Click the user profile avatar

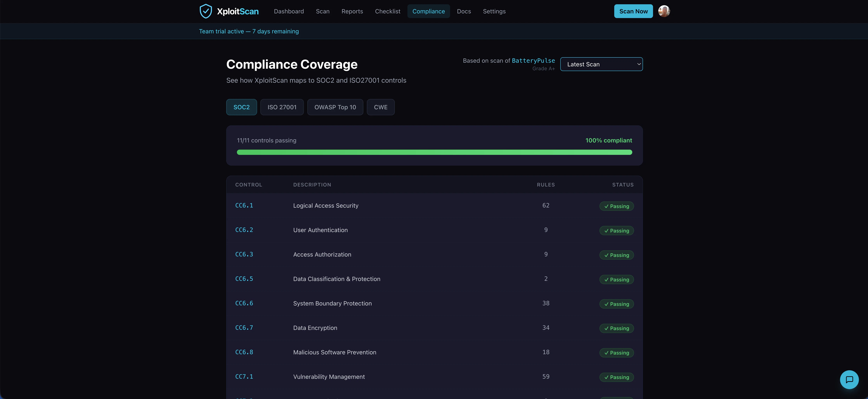[664, 11]
